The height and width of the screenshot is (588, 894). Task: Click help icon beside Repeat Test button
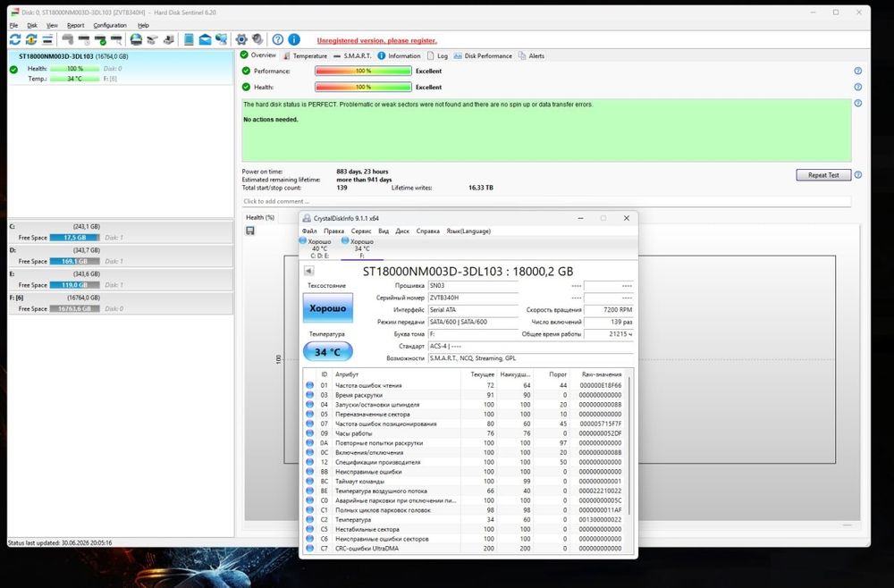pyautogui.click(x=858, y=175)
